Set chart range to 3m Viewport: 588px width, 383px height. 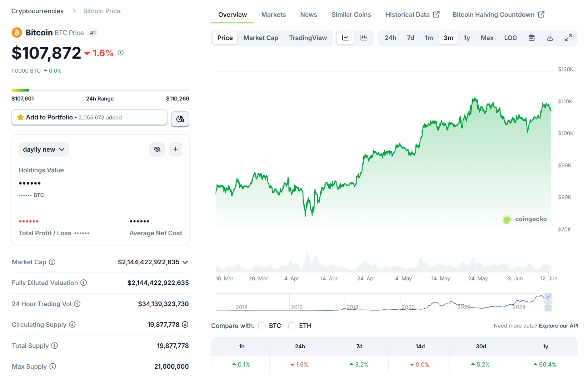(x=448, y=38)
